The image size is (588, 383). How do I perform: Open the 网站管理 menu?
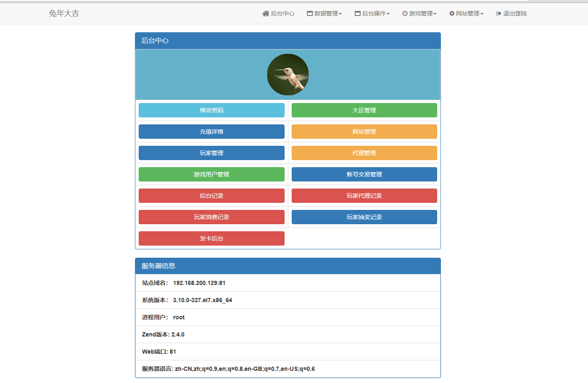[466, 13]
